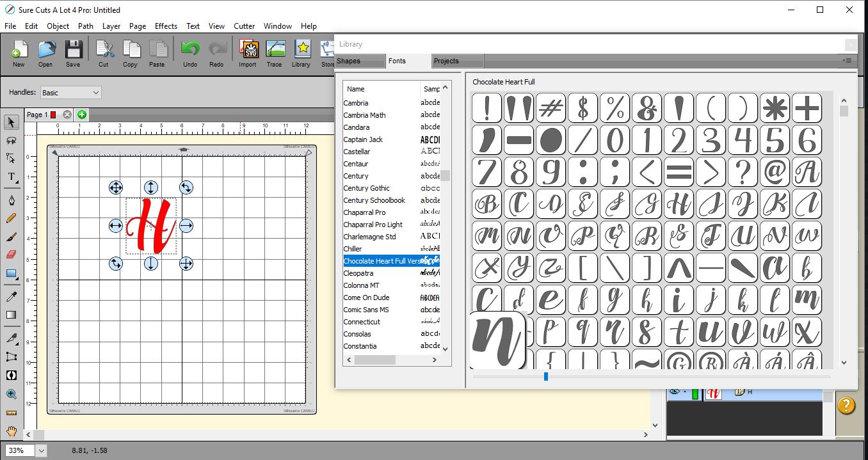The height and width of the screenshot is (460, 868).
Task: Adjust the glyph thumbnail size slider
Action: pos(546,377)
